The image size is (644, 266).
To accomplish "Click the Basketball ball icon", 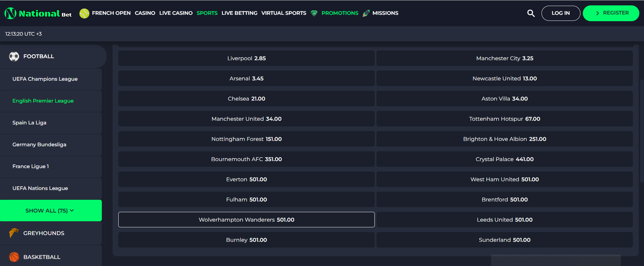I will [x=14, y=257].
